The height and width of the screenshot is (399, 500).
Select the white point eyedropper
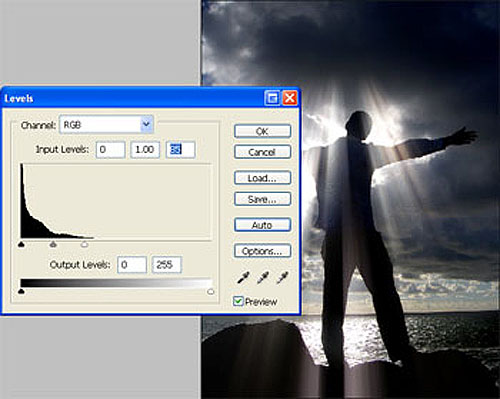283,278
